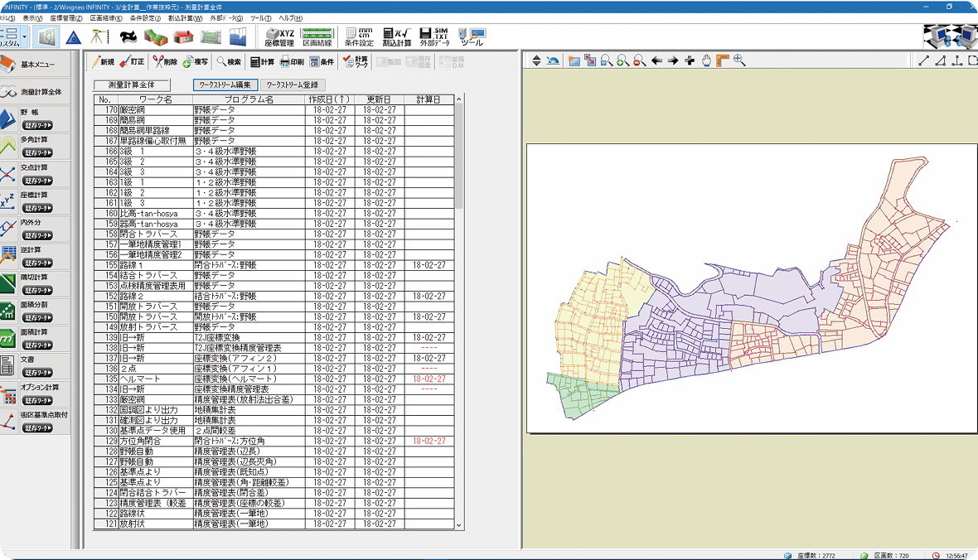
Task: Open 座標管理(Z) menu
Action: coord(66,18)
